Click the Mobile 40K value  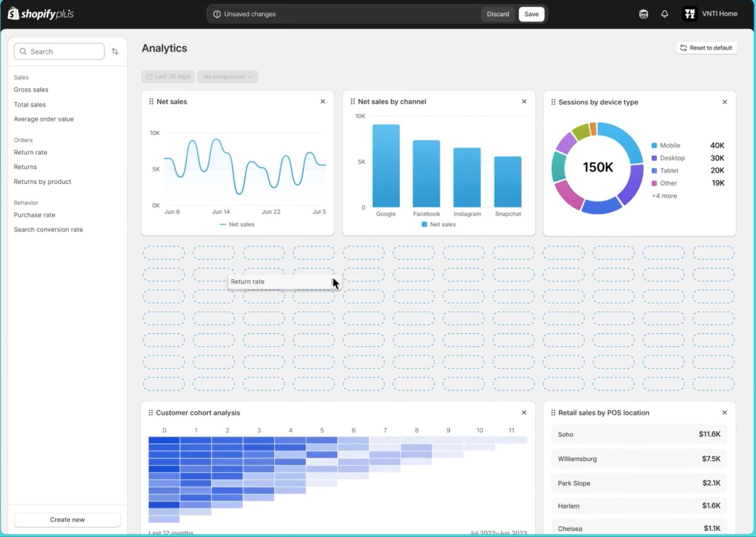(717, 145)
